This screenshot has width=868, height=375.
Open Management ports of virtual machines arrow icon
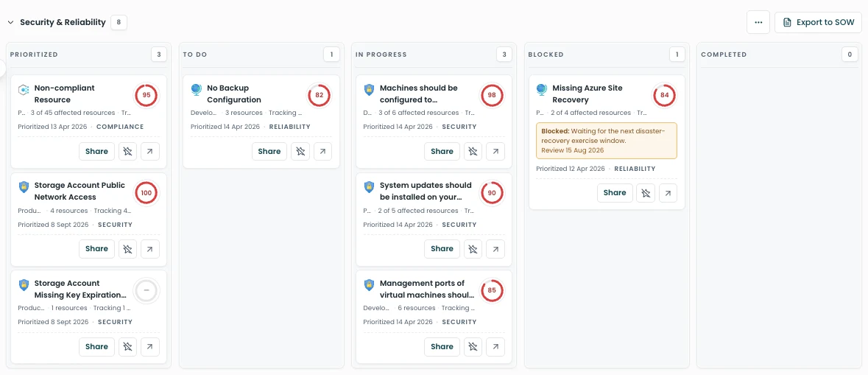click(x=495, y=346)
